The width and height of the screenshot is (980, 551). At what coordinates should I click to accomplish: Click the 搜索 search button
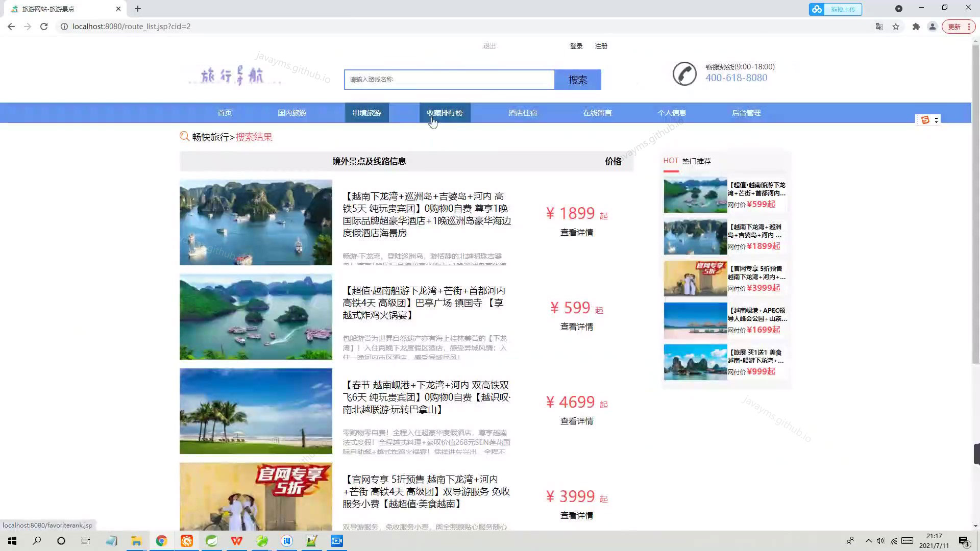tap(577, 80)
